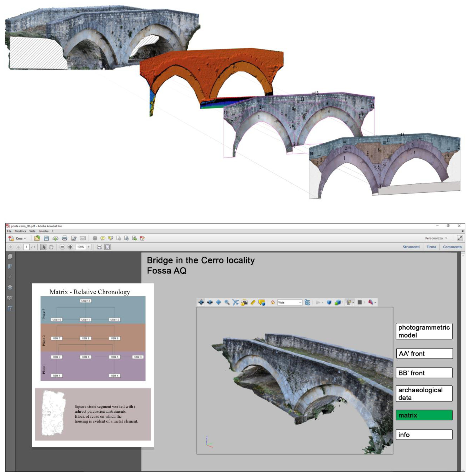Select the Hand pan tool
Screen dimensions: 469x476
(x=51, y=247)
